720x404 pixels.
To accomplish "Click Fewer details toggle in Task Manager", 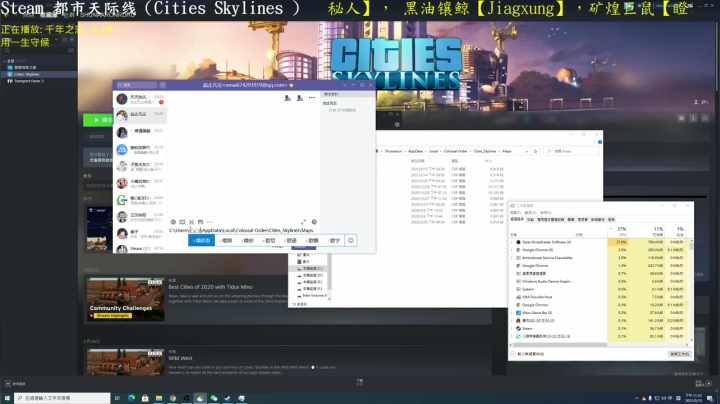I will click(528, 354).
